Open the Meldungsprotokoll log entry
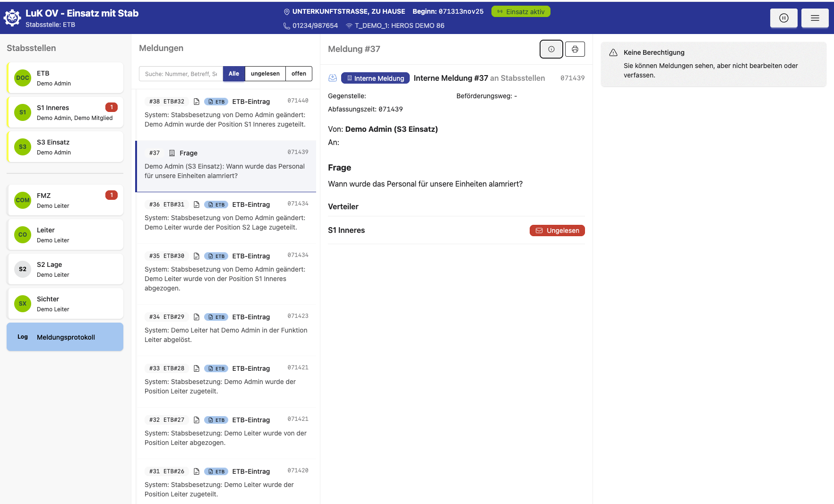The image size is (834, 504). click(65, 337)
